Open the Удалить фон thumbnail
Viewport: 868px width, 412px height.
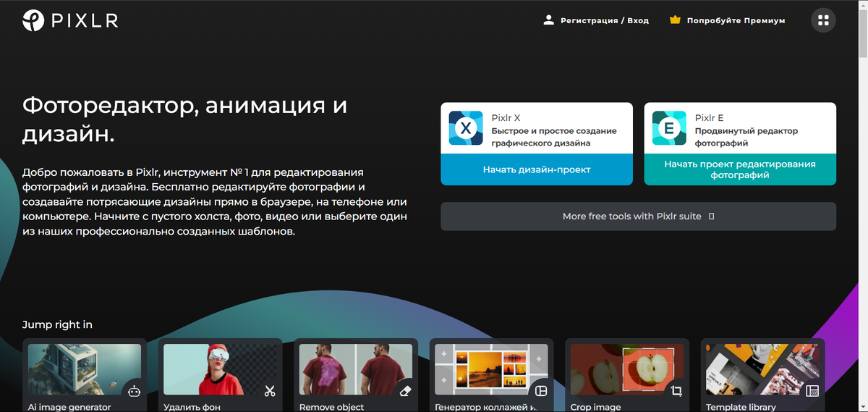(x=220, y=369)
